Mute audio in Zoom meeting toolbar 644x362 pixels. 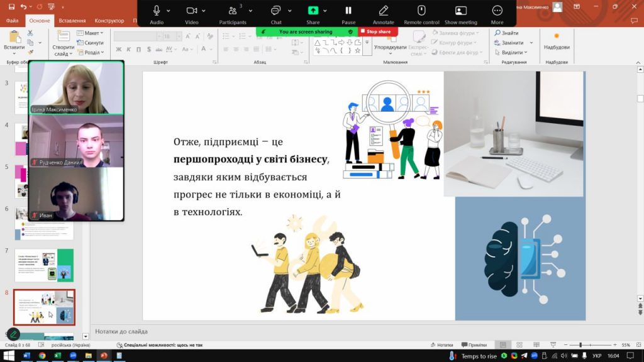point(157,11)
